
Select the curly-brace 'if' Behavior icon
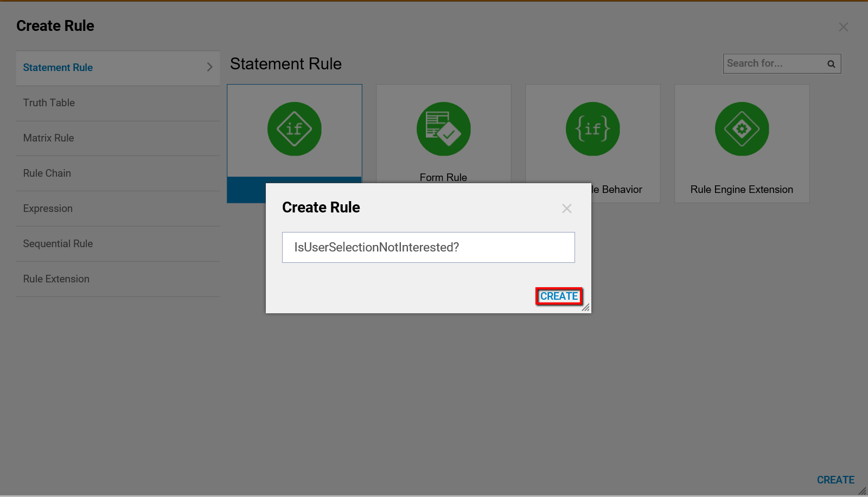pyautogui.click(x=593, y=129)
